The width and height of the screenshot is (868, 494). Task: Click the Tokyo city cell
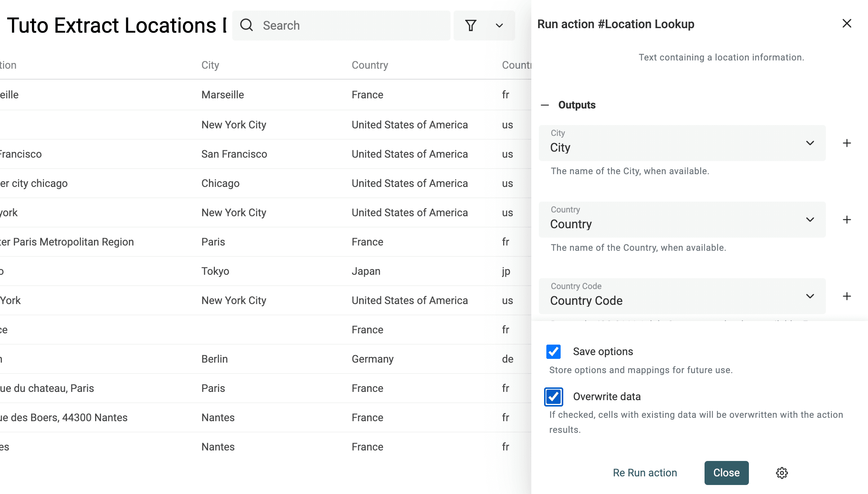215,271
